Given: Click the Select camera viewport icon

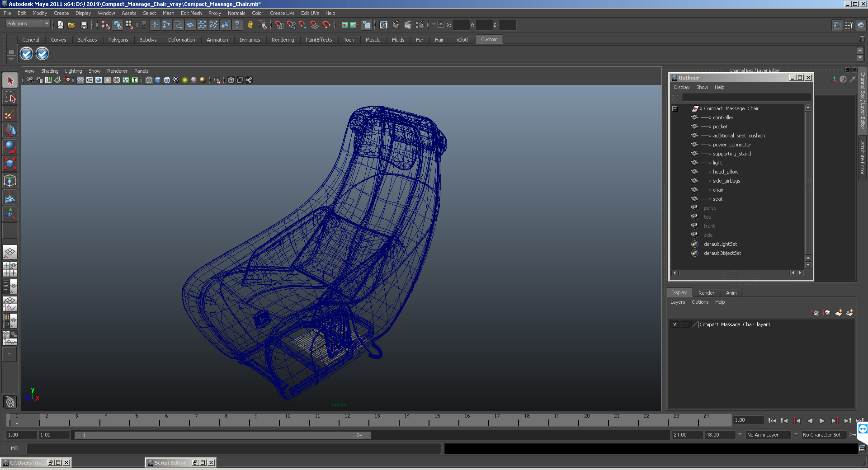Looking at the screenshot, I should 30,80.
